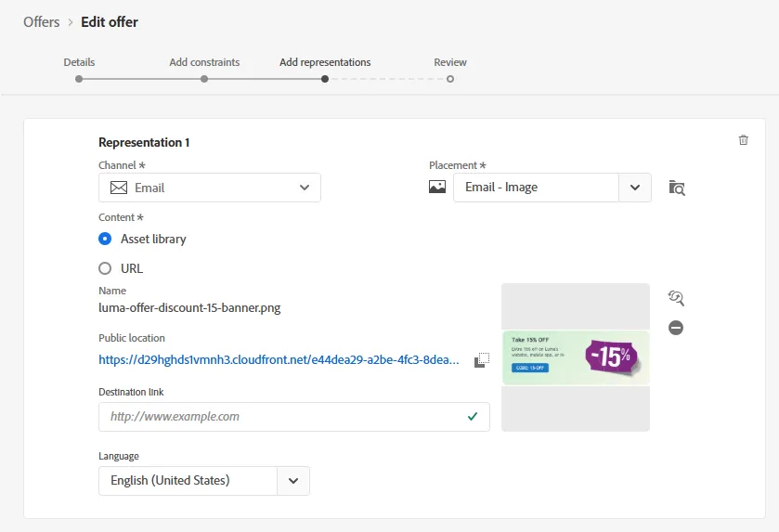This screenshot has height=532, width=779.
Task: Click the Details step marker dot
Action: click(79, 79)
